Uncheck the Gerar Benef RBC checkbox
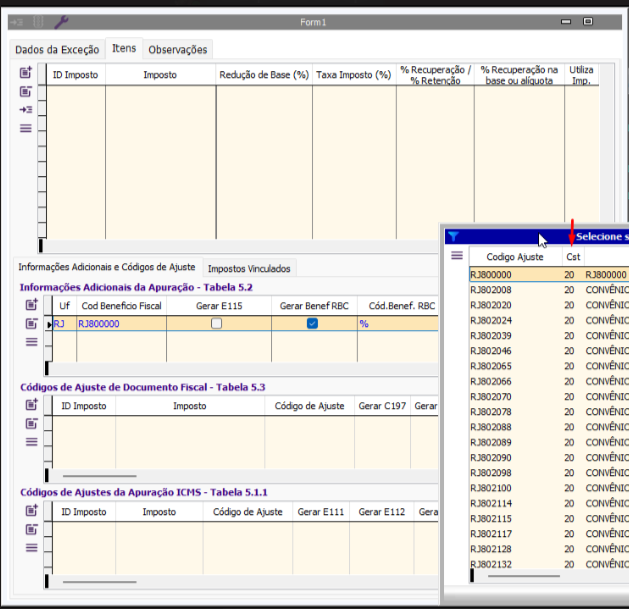Screen dimensions: 629x609 tap(312, 324)
